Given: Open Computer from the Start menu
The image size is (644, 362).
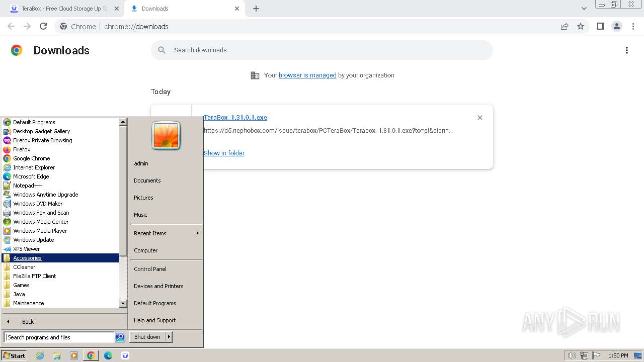Looking at the screenshot, I should 166,250.
